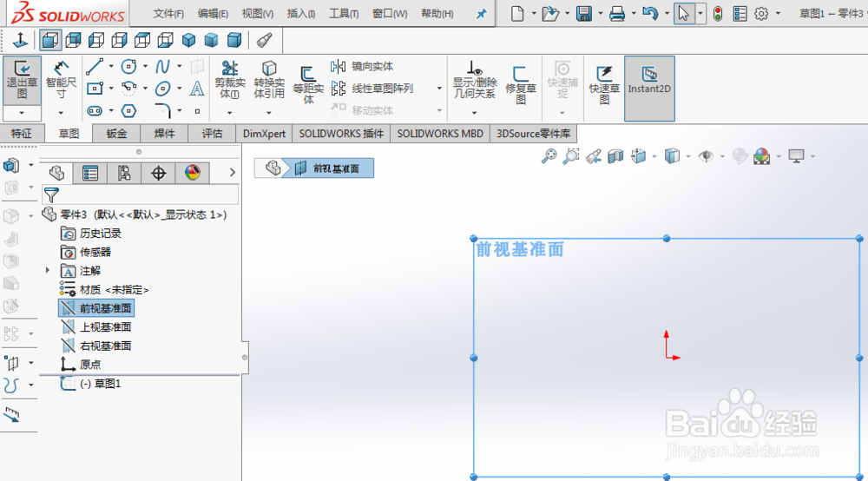This screenshot has width=868, height=481.
Task: Select 右视基准面 in the feature tree
Action: click(x=96, y=346)
